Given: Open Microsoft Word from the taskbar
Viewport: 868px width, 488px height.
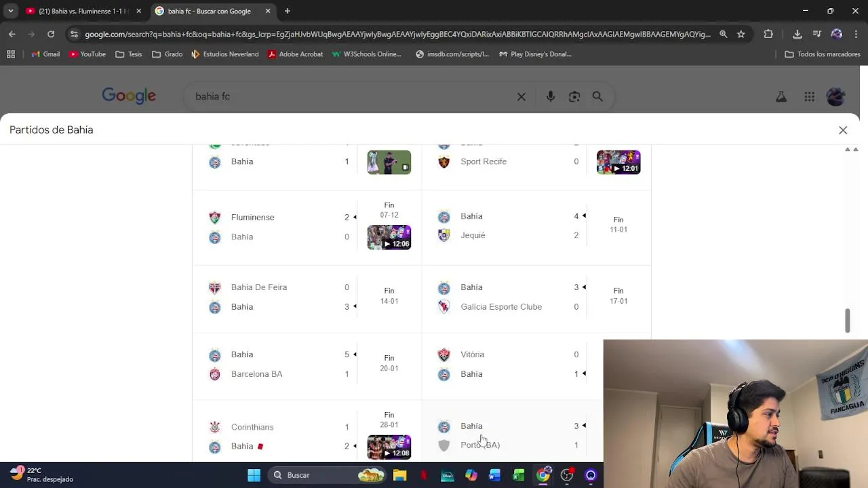Looking at the screenshot, I should click(494, 475).
